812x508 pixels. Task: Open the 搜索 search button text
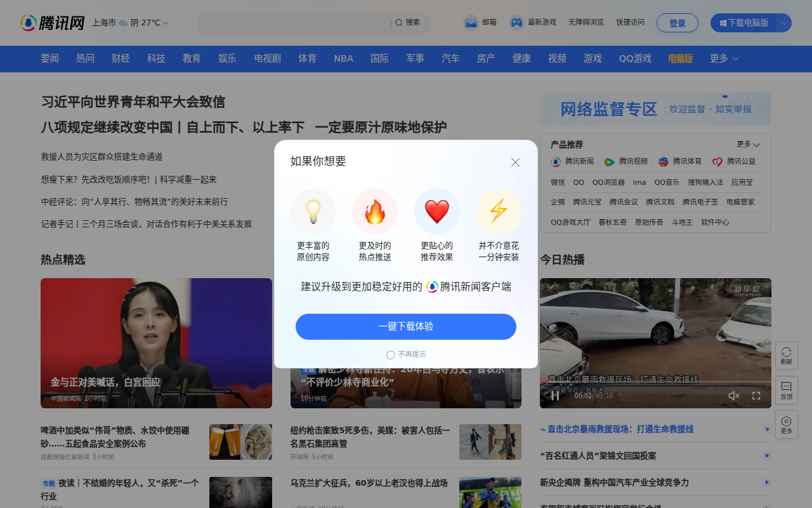(x=413, y=22)
